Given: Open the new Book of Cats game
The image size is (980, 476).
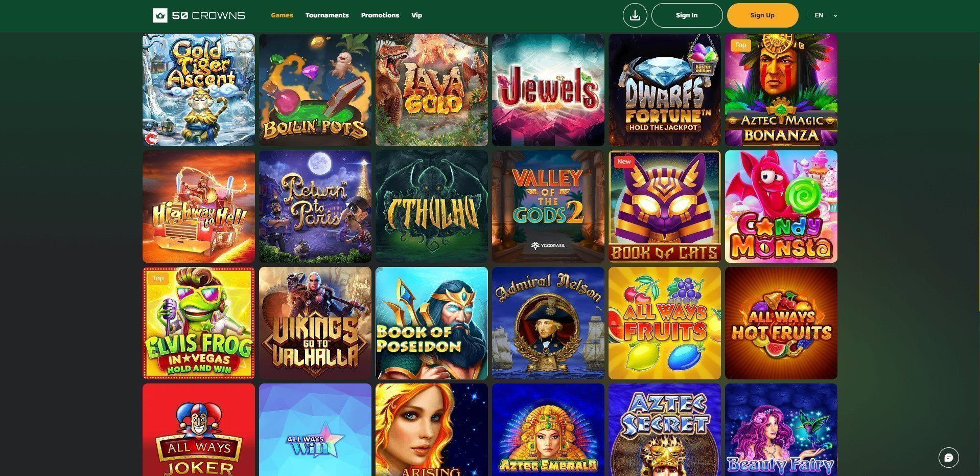Looking at the screenshot, I should point(665,207).
